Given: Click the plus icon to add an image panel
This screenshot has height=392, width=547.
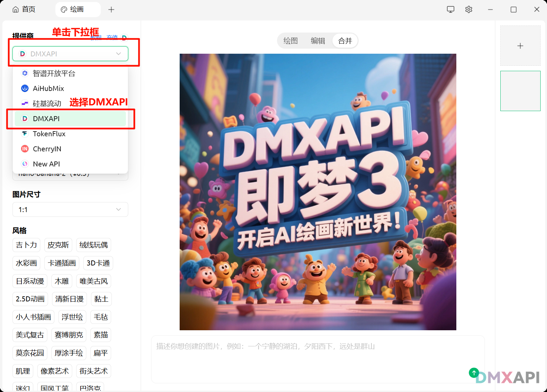Looking at the screenshot, I should point(520,46).
